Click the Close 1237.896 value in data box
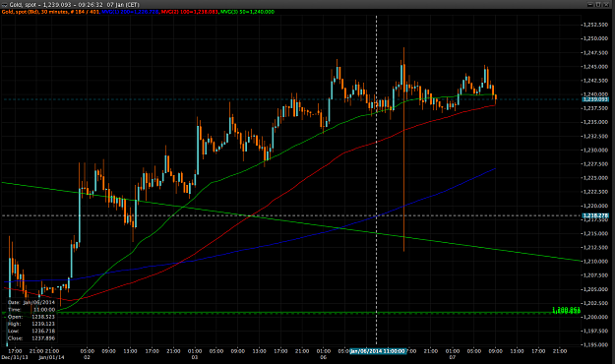Viewport: 615px width, 364px height. pyautogui.click(x=43, y=338)
